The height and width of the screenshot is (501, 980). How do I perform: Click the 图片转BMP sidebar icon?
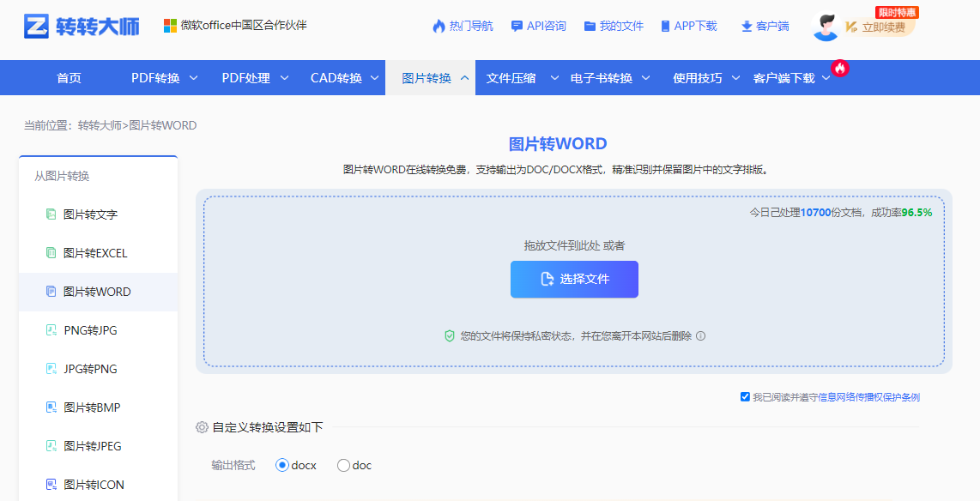coord(51,408)
